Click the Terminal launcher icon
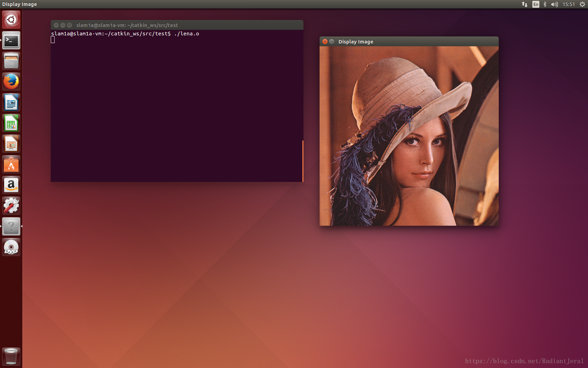The width and height of the screenshot is (588, 368). [11, 40]
